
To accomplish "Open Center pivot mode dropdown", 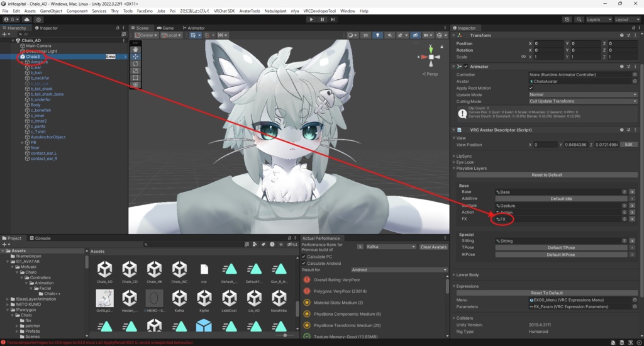I will [146, 35].
